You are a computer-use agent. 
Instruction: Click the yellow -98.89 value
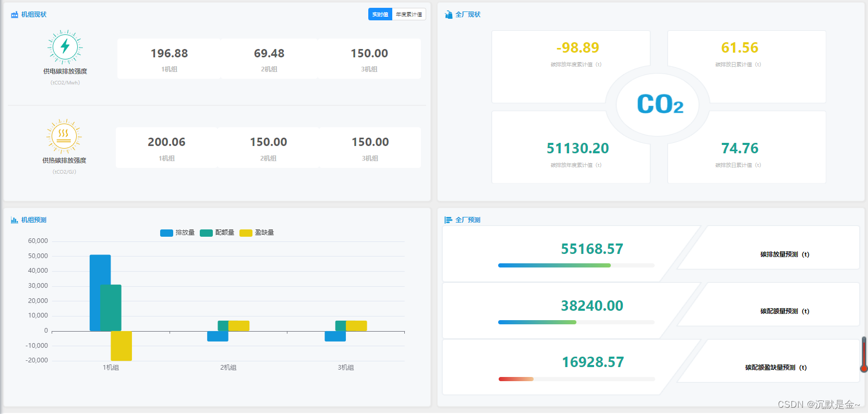(577, 48)
